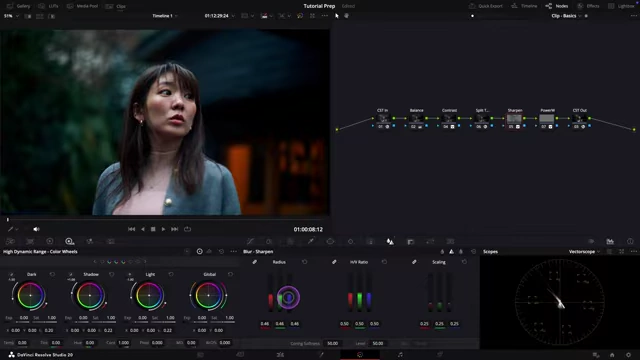The height and width of the screenshot is (360, 640).
Task: Reset the Dark zone wheel
Action: (x=52, y=274)
